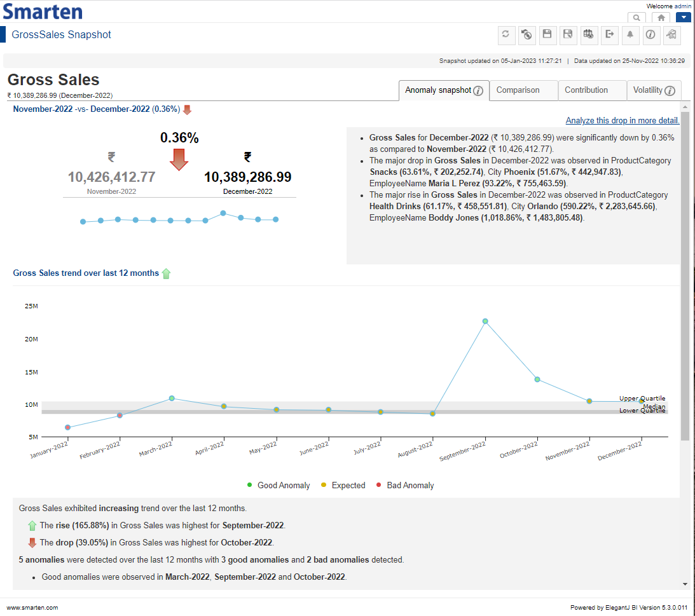Click the export arrow icon
The height and width of the screenshot is (616, 695).
tap(609, 34)
